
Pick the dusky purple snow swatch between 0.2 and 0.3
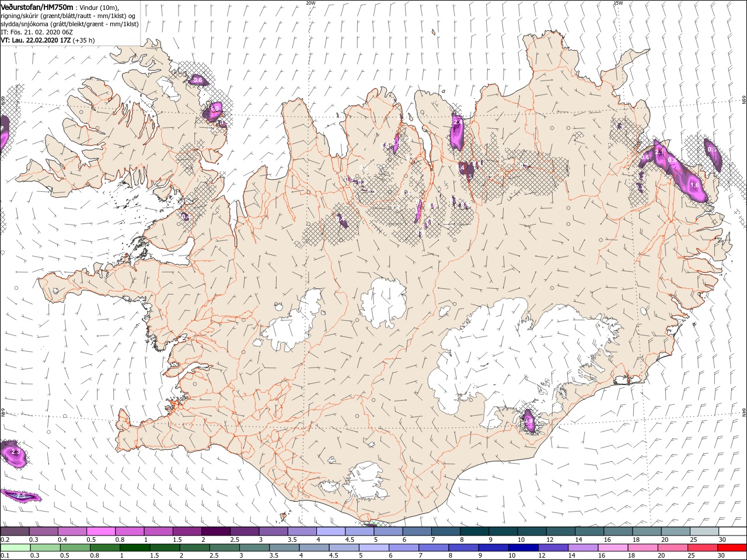tap(15, 531)
